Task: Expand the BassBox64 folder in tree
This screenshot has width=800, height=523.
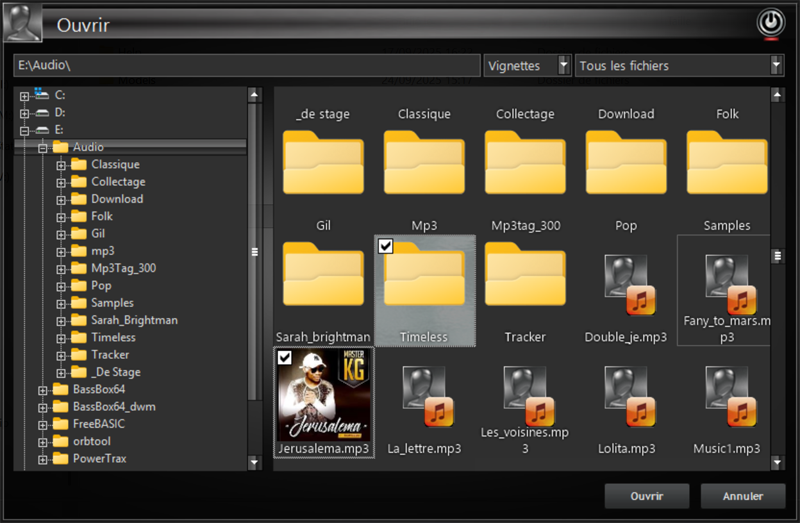Action: point(43,390)
